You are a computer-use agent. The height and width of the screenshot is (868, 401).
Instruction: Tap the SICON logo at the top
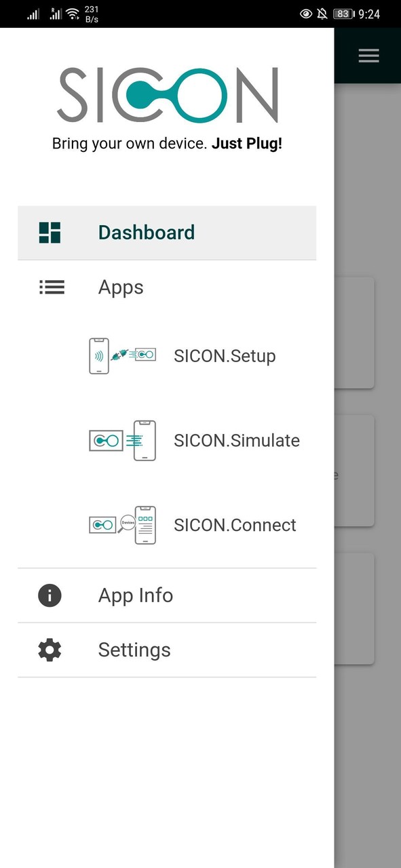(x=168, y=95)
